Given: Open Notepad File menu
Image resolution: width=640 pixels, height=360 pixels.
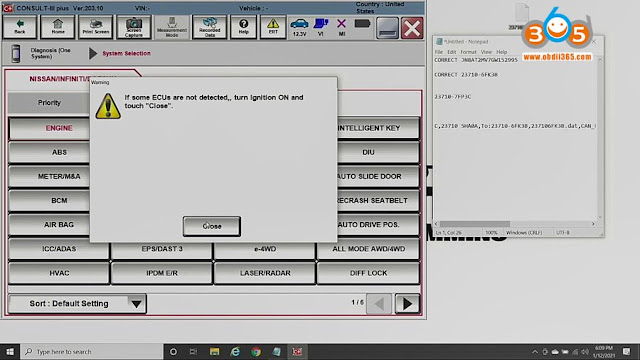Looking at the screenshot, I should point(439,52).
